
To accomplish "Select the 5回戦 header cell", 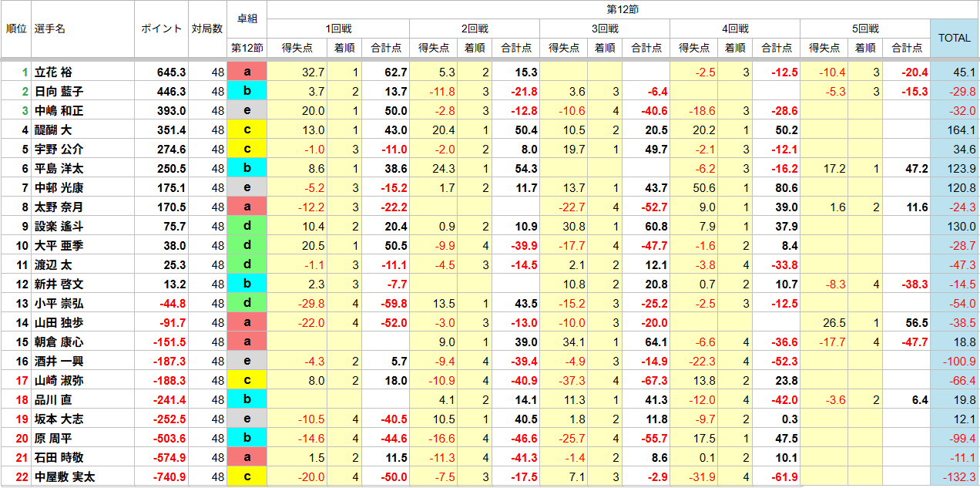I will pos(865,29).
